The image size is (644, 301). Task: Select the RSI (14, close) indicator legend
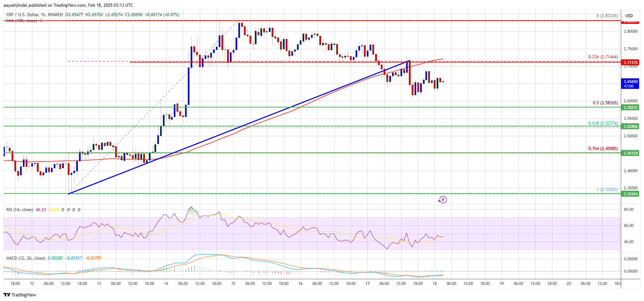[20, 210]
